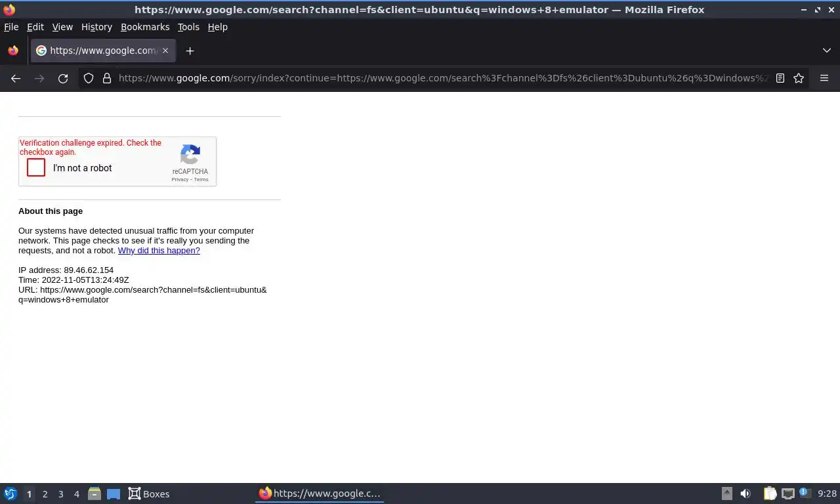Switch to workspace 2
The width and height of the screenshot is (840, 504).
45,494
